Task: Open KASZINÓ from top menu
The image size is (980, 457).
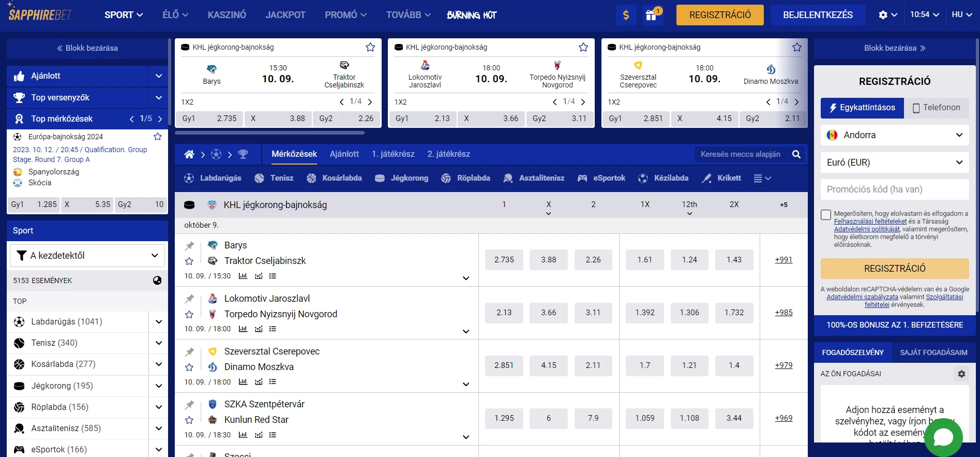Action: click(x=227, y=15)
